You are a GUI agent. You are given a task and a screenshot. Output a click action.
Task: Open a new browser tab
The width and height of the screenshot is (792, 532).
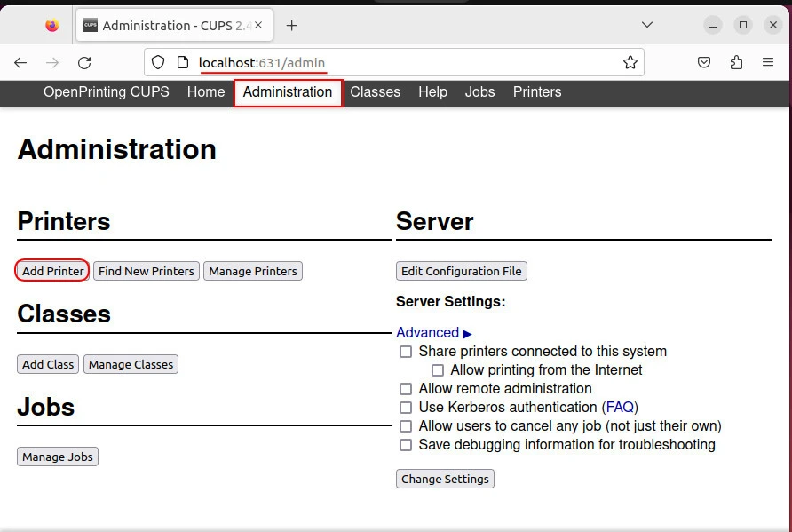click(291, 26)
